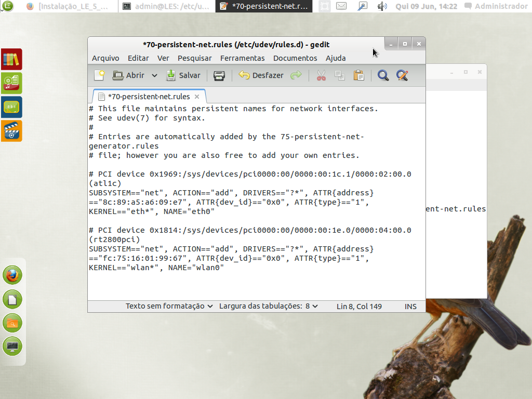Minimize the background window behind gedit
Image resolution: width=532 pixels, height=399 pixels.
pyautogui.click(x=451, y=72)
